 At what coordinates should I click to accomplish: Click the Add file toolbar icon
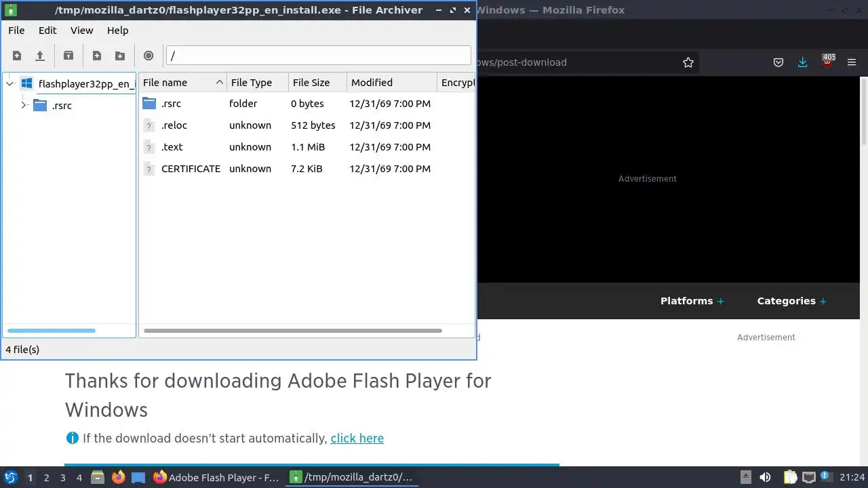click(97, 56)
